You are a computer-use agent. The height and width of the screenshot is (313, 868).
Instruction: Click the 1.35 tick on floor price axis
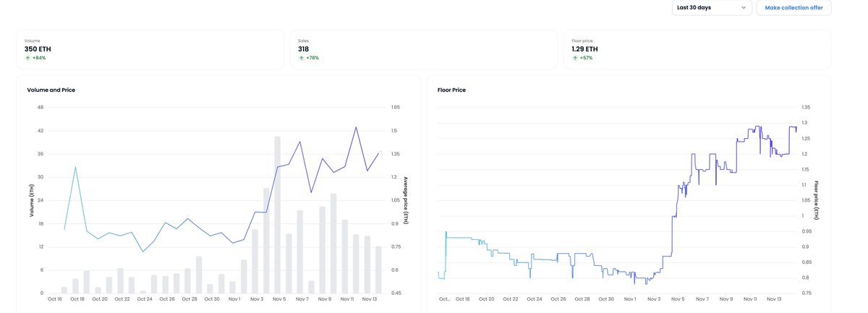click(x=806, y=108)
